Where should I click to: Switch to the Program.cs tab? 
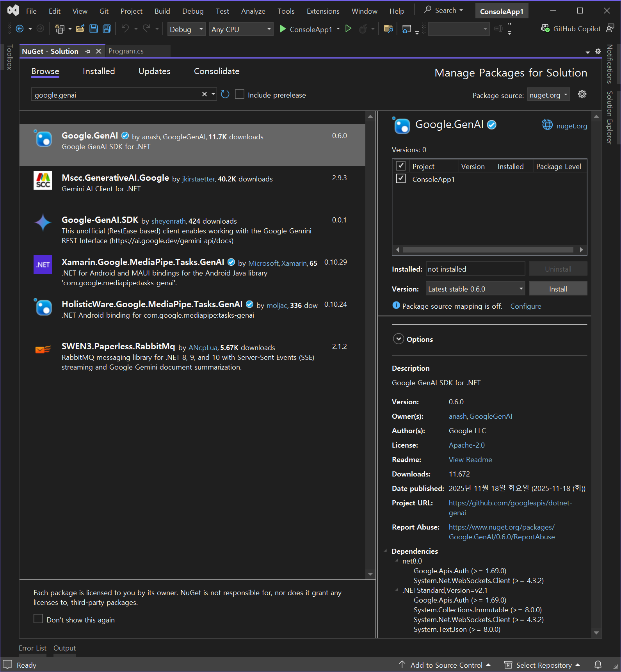126,51
